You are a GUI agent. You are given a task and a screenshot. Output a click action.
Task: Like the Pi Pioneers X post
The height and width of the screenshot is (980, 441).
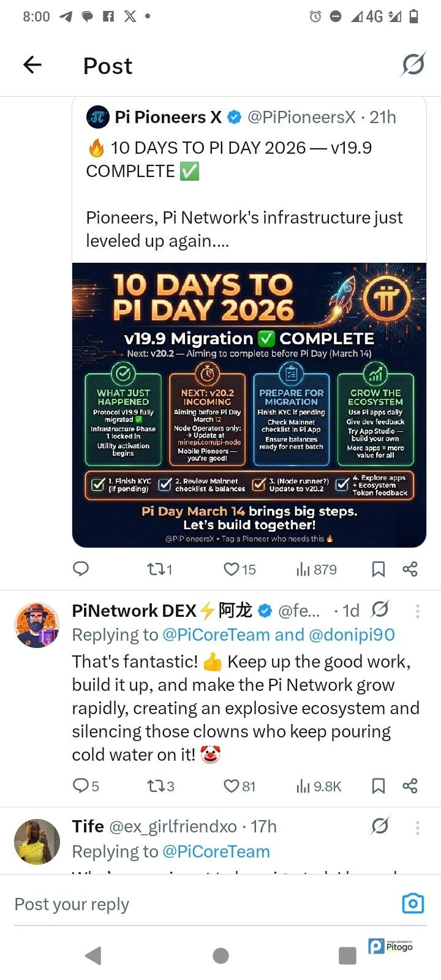(x=239, y=569)
